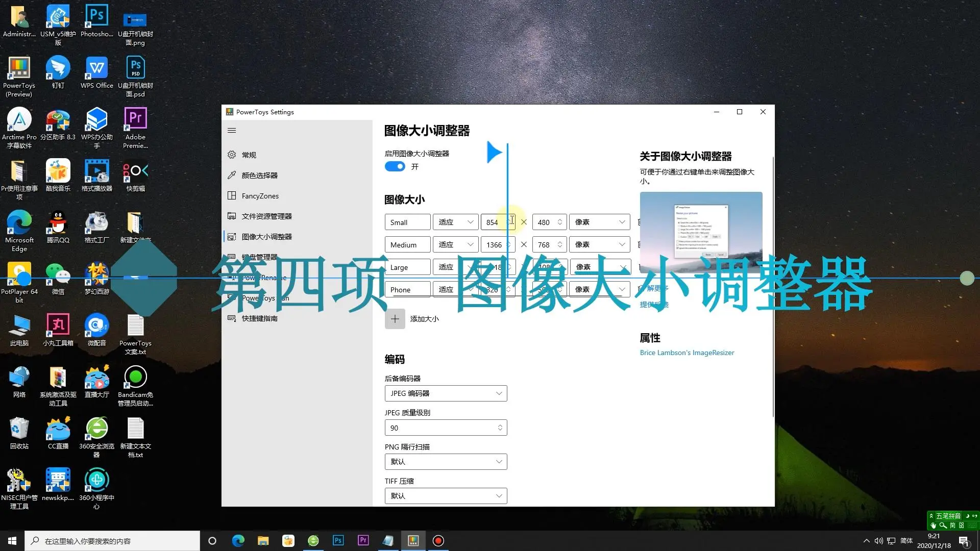Open Photoshop desktop shortcut
Screen dimensions: 980x551
pos(97,21)
